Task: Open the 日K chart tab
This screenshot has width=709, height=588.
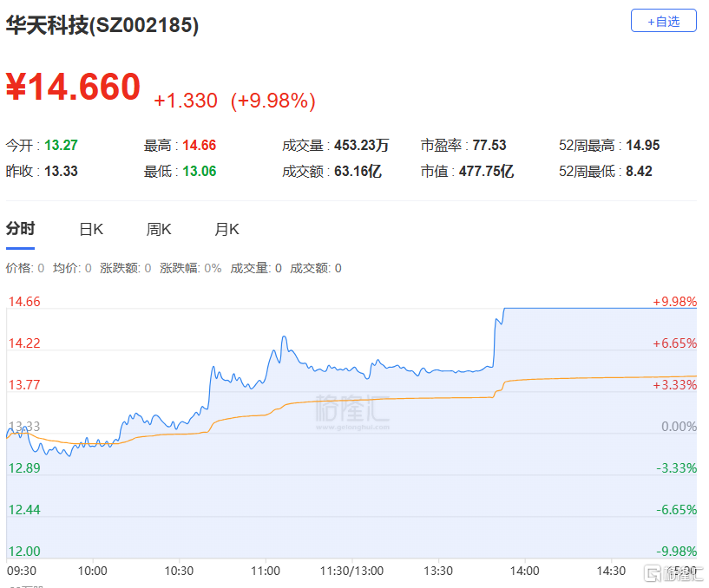Action: pyautogui.click(x=91, y=229)
